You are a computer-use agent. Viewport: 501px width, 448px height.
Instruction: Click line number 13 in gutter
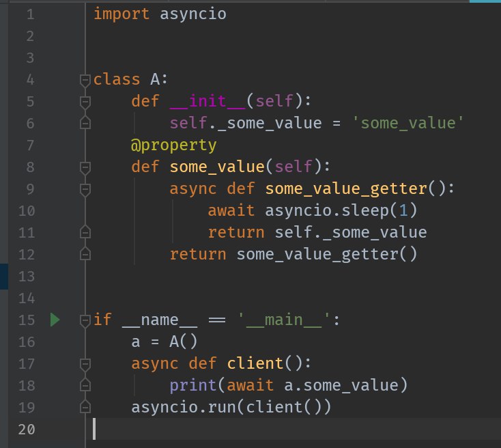27,277
